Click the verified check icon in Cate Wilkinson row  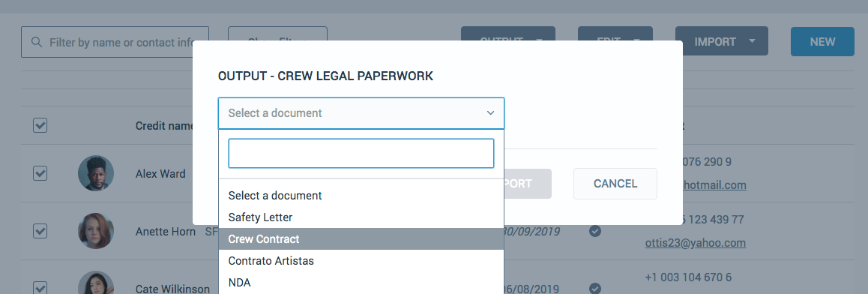pos(595,289)
